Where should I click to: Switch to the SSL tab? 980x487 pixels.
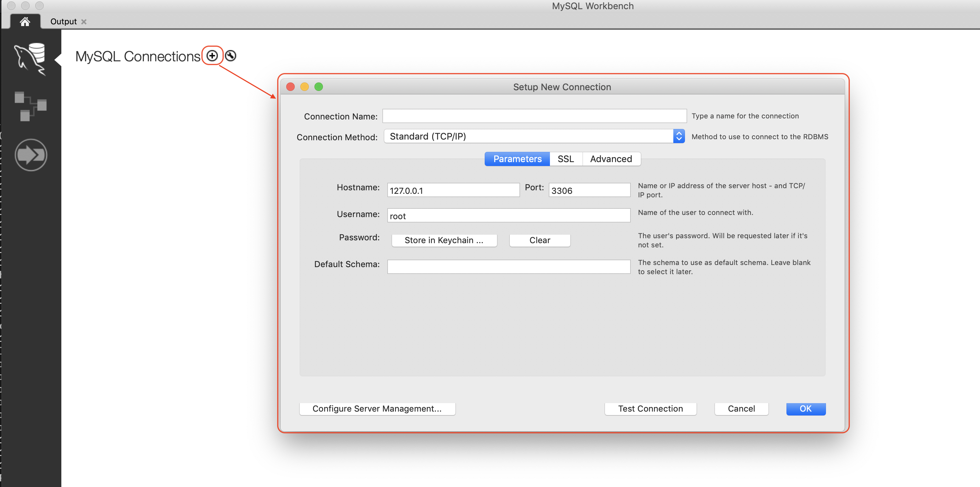[565, 159]
